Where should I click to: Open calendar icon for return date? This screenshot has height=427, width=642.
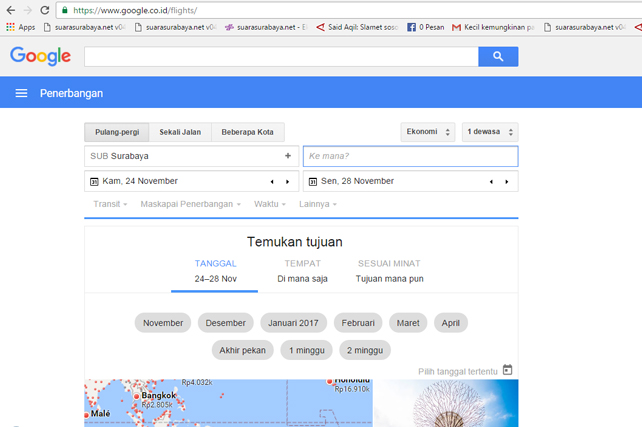[313, 182]
